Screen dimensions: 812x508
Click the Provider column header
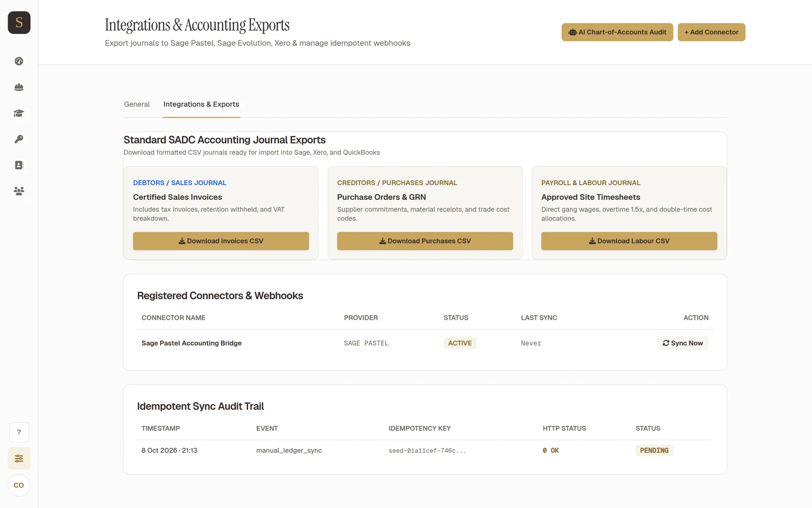coord(361,318)
